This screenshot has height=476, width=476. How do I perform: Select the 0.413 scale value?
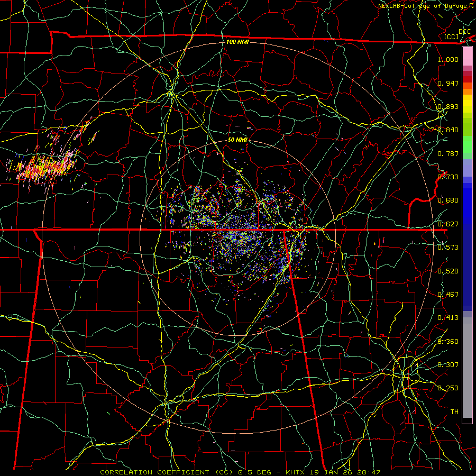pyautogui.click(x=448, y=318)
